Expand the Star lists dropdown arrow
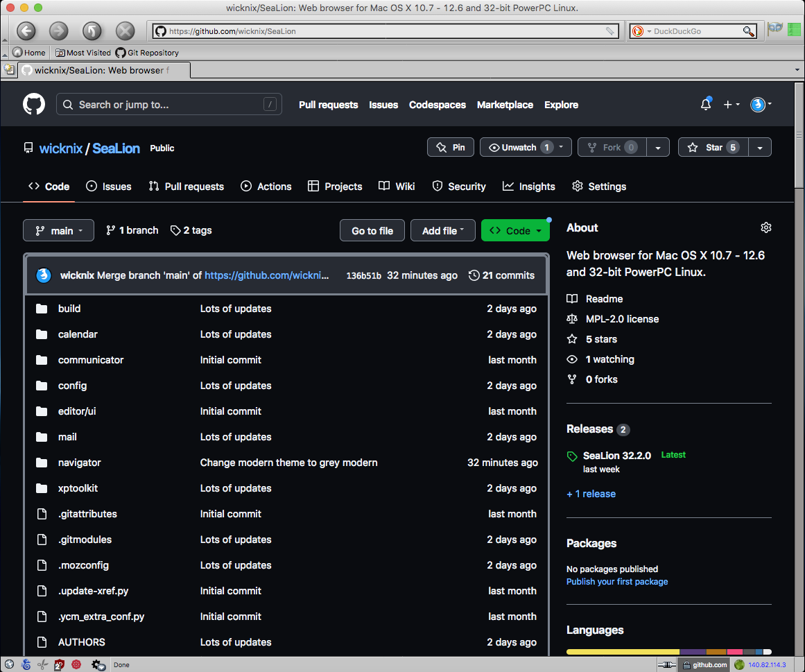Image resolution: width=805 pixels, height=672 pixels. point(760,148)
